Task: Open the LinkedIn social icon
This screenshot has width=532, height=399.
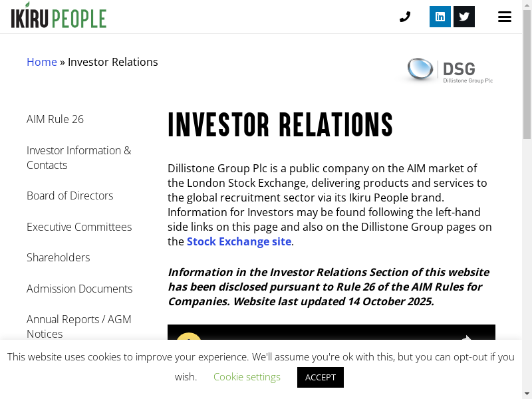Action: (440, 17)
